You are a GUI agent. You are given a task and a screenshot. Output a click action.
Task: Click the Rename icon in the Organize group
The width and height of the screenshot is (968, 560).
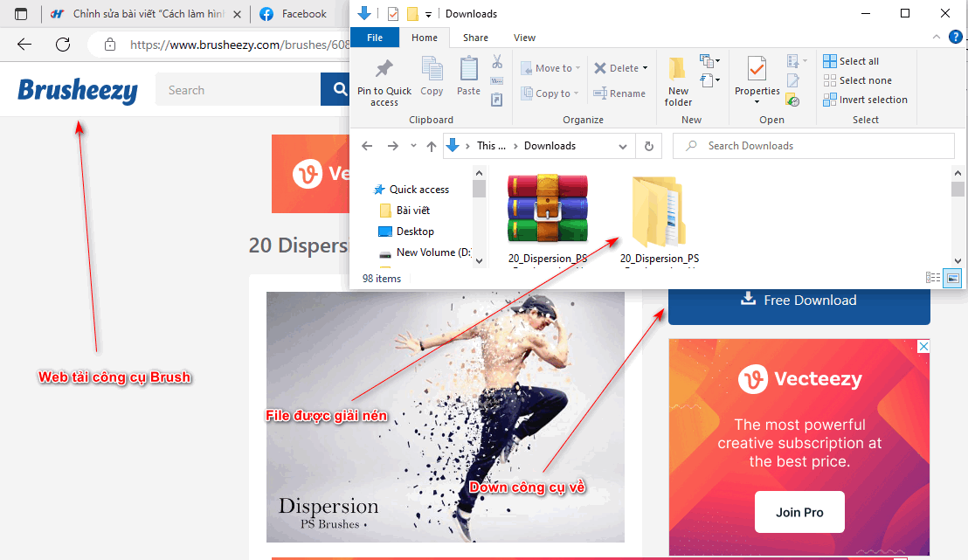620,93
